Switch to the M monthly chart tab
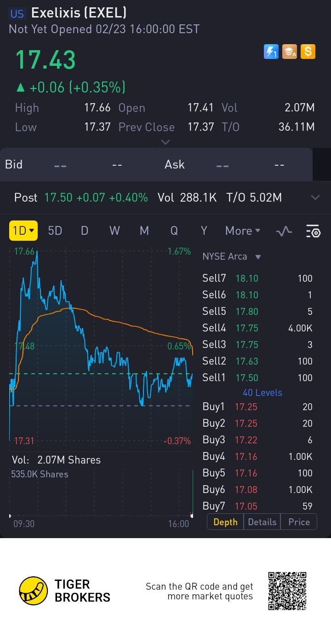Screen dimensions: 331x644 [x=144, y=231]
